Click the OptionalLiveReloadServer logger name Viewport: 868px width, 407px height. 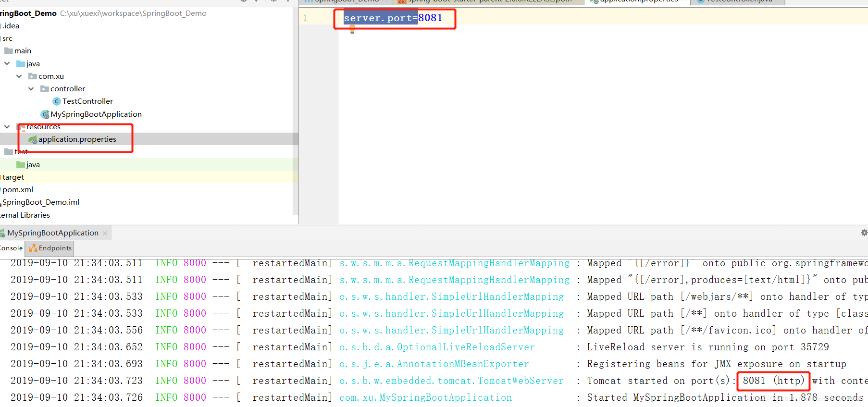coord(437,347)
